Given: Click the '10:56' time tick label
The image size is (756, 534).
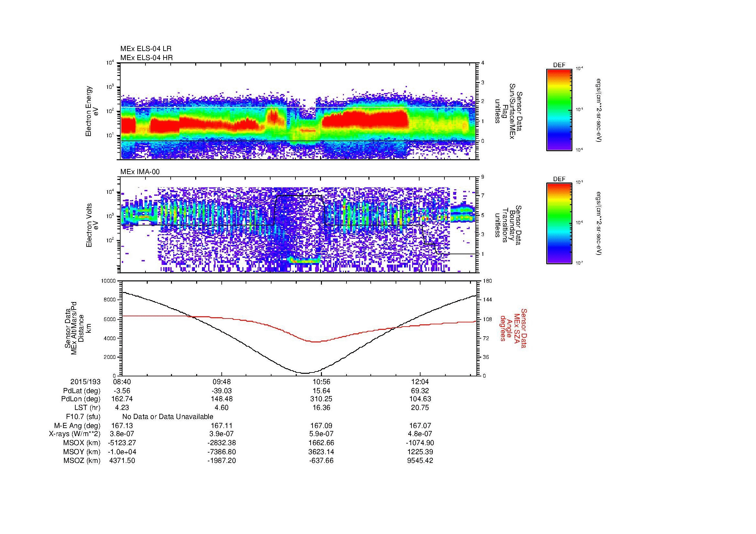Looking at the screenshot, I should click(321, 382).
